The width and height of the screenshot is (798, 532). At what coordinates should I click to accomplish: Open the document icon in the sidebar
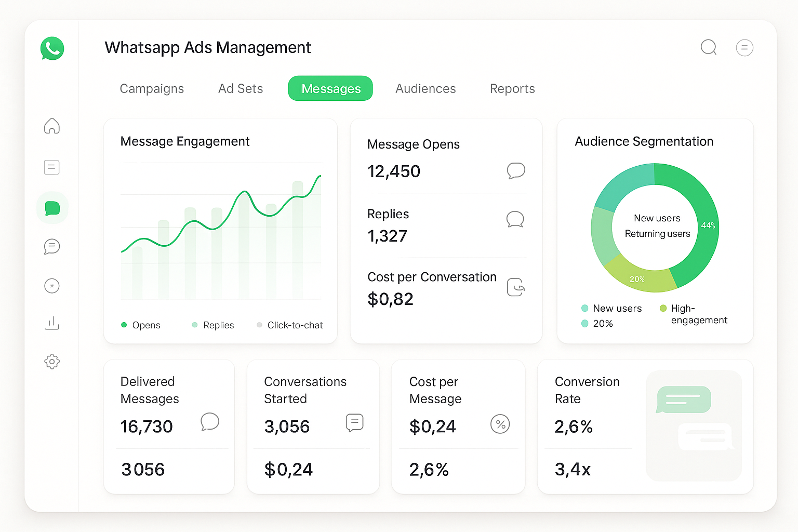(x=51, y=167)
